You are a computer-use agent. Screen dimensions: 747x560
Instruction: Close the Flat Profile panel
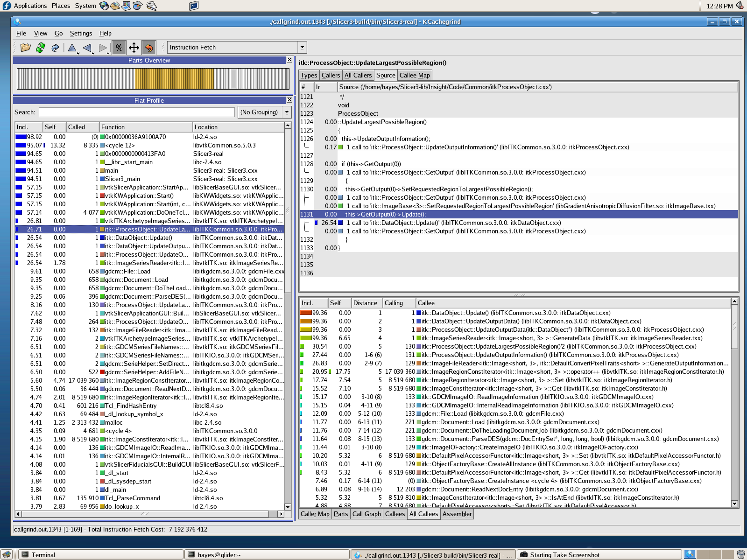point(289,100)
